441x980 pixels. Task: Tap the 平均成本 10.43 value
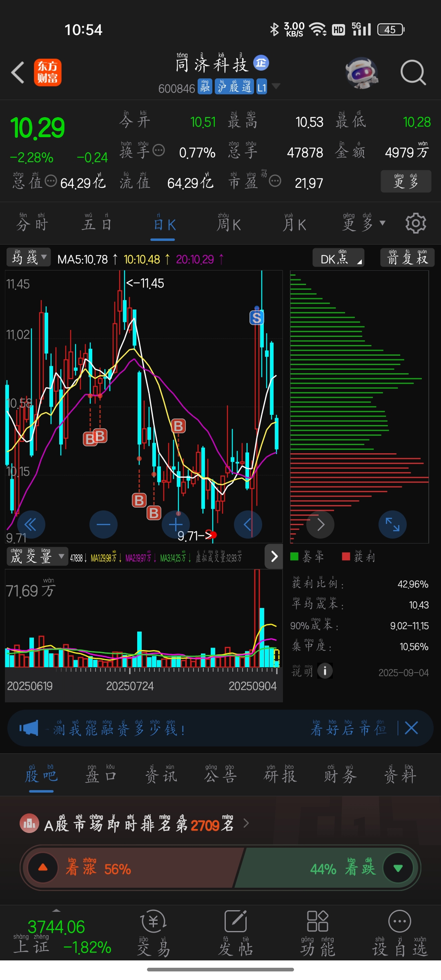tap(419, 605)
